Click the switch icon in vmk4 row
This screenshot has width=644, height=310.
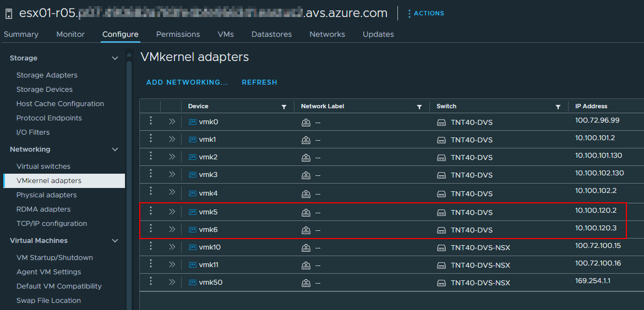click(x=441, y=193)
